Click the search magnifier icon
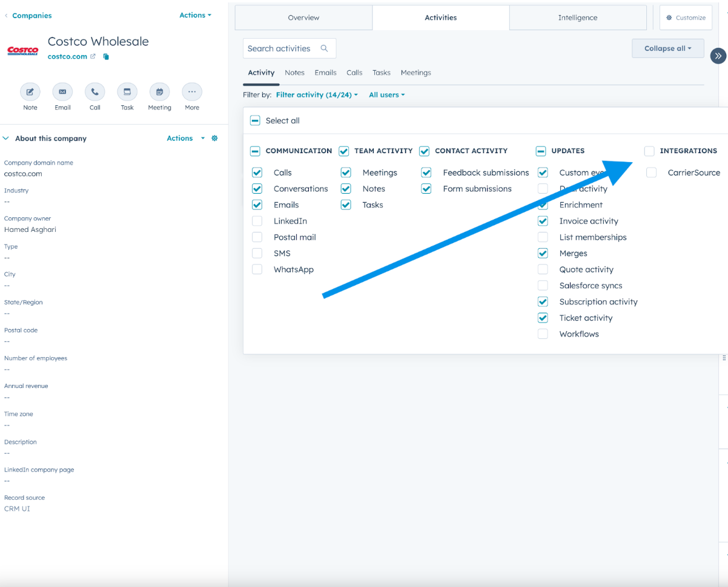728x587 pixels. tap(325, 48)
